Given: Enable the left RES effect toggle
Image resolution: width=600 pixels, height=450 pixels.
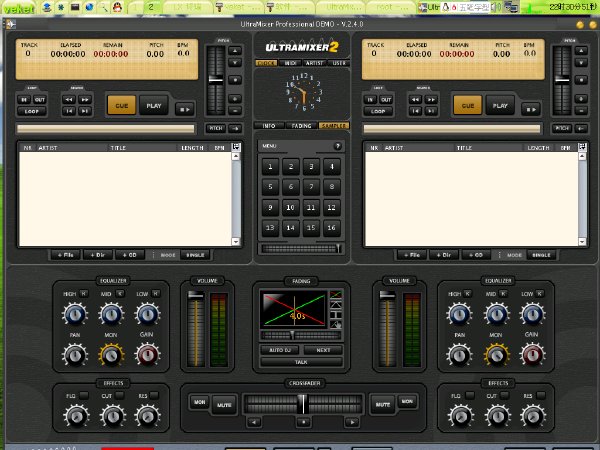Looking at the screenshot, I should [x=155, y=395].
